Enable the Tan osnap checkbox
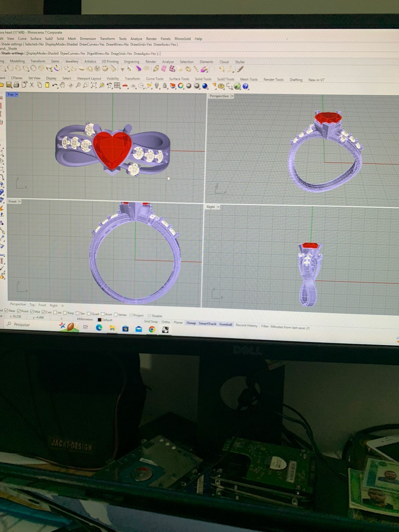Image resolution: width=399 pixels, height=532 pixels. (x=77, y=313)
